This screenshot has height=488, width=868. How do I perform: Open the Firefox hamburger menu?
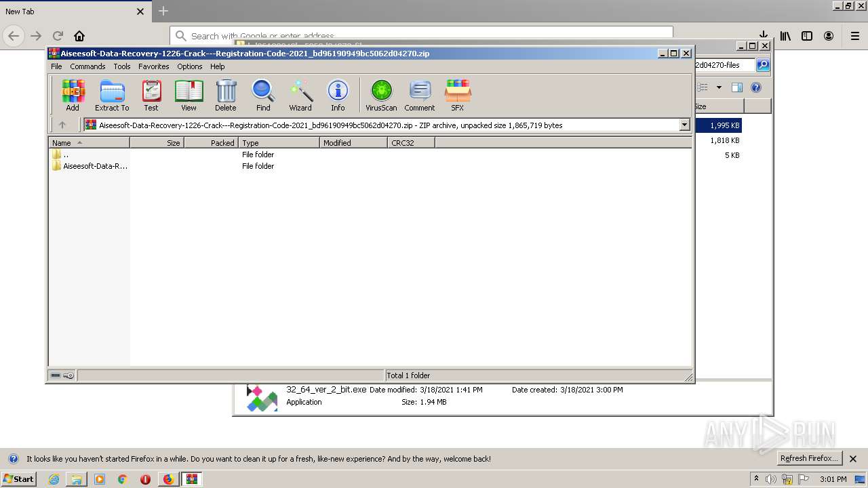[854, 36]
